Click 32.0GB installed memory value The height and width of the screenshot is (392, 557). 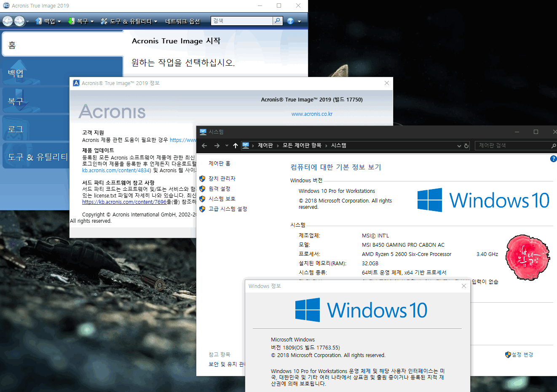click(370, 263)
